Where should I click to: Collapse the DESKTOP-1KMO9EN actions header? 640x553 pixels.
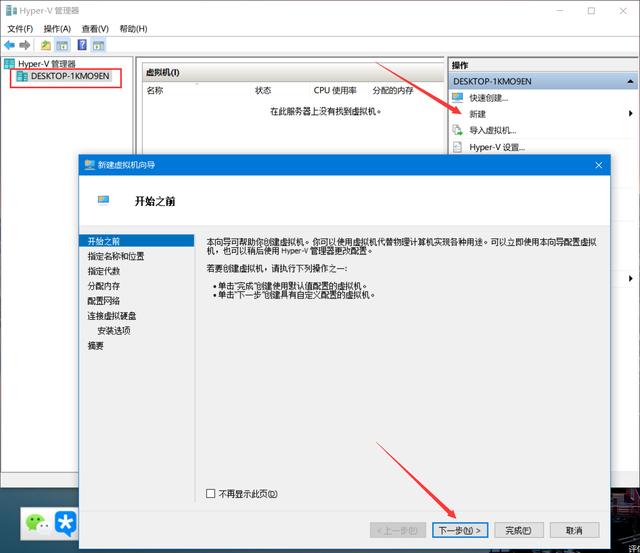point(630,81)
